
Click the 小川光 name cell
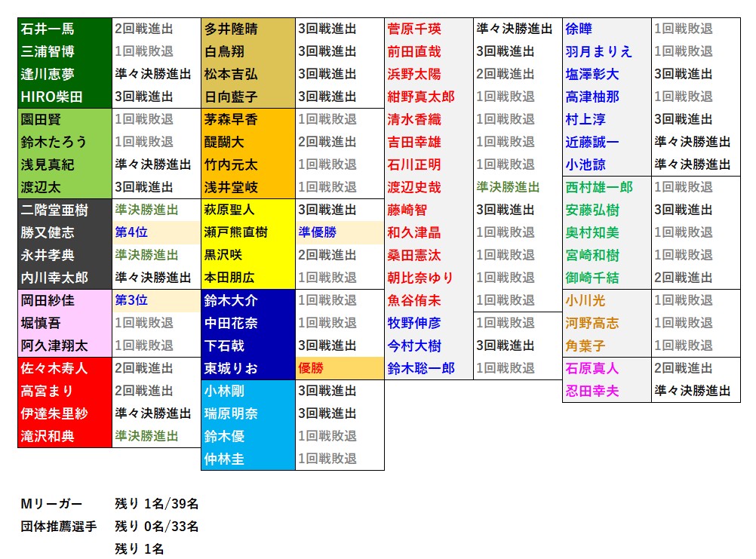pyautogui.click(x=607, y=301)
